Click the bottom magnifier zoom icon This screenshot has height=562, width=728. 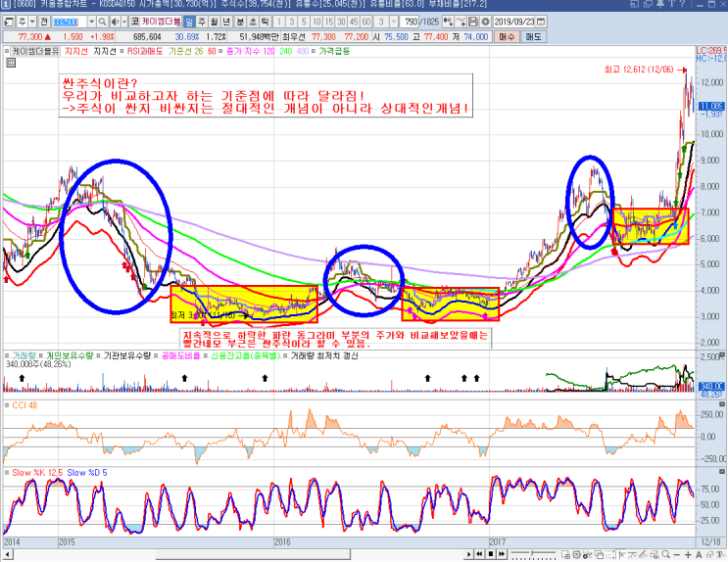(x=666, y=554)
